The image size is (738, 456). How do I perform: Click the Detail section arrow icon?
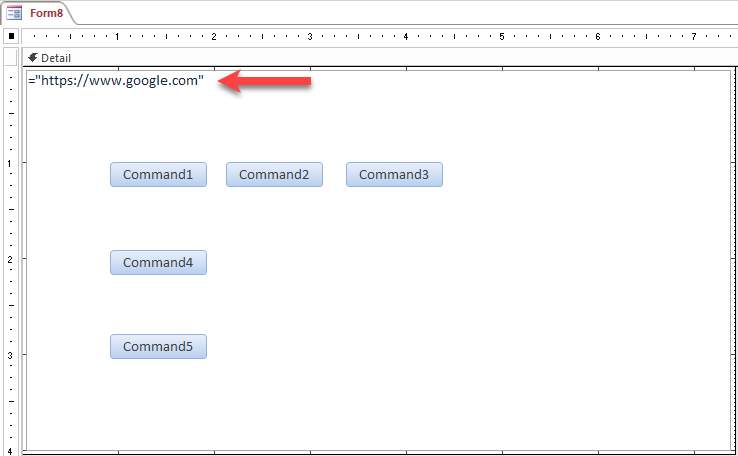click(x=32, y=58)
